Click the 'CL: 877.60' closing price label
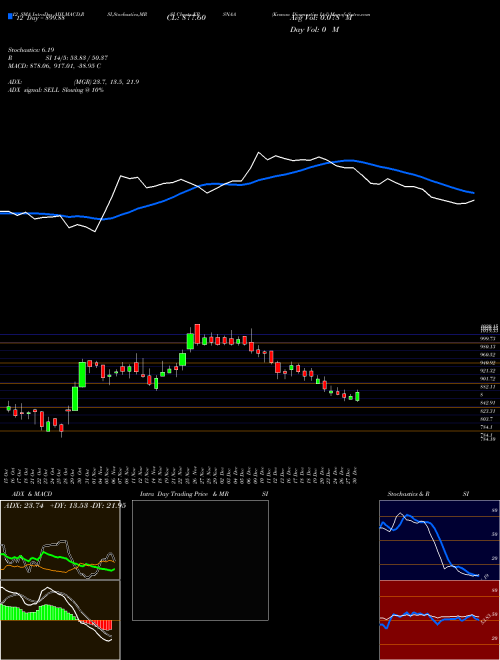 click(186, 18)
